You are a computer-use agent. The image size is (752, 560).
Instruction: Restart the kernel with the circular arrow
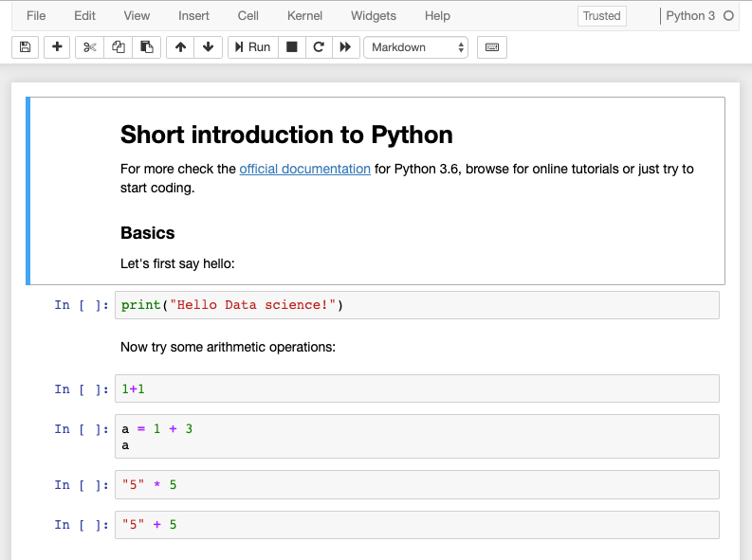pos(319,47)
